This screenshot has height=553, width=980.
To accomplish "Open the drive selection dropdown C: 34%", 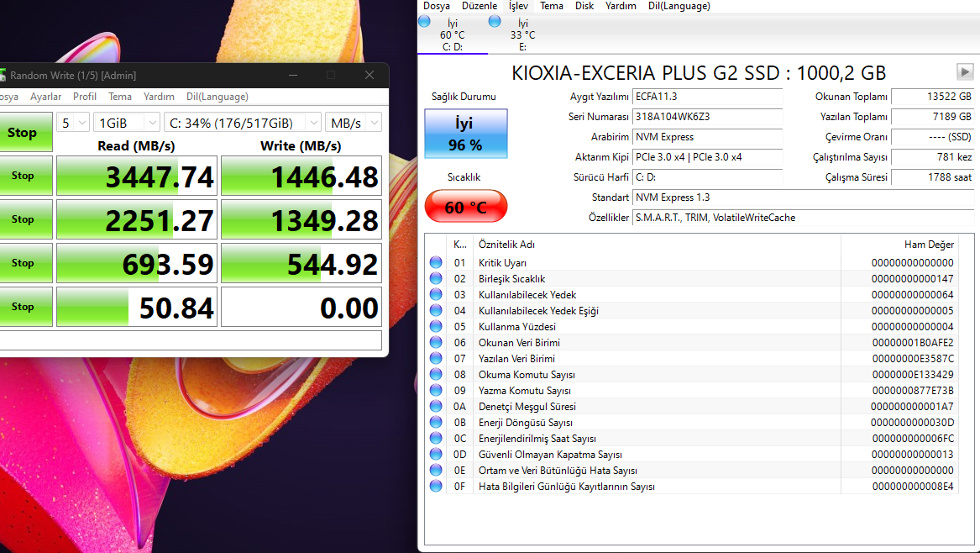I will [244, 124].
